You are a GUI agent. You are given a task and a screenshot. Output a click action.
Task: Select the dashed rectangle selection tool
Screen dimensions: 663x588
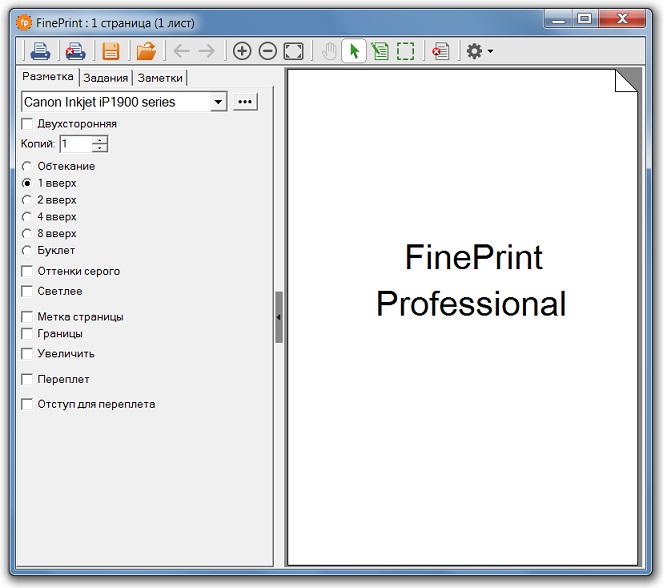point(405,51)
